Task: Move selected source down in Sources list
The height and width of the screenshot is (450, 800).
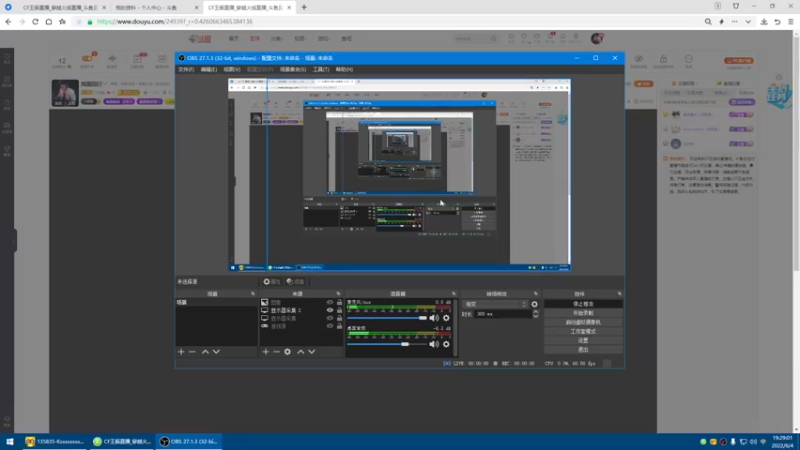Action: coord(312,352)
